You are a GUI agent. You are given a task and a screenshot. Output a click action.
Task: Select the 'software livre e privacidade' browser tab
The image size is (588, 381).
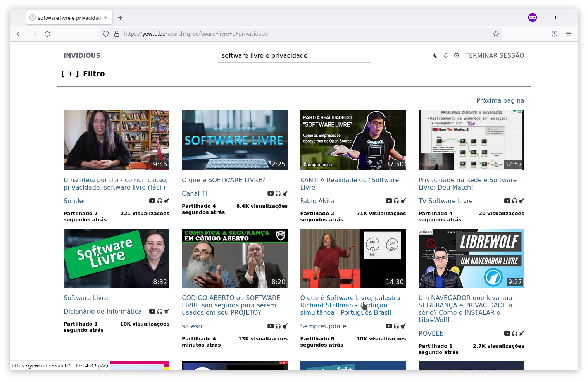point(69,17)
